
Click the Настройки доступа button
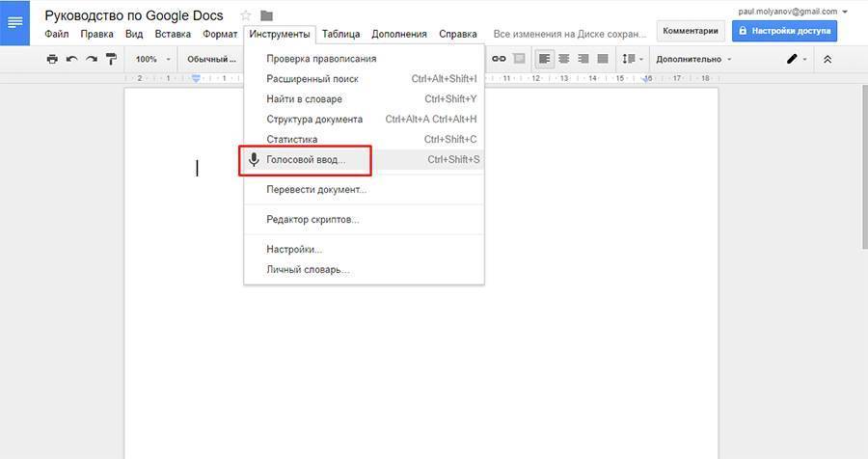coord(784,31)
